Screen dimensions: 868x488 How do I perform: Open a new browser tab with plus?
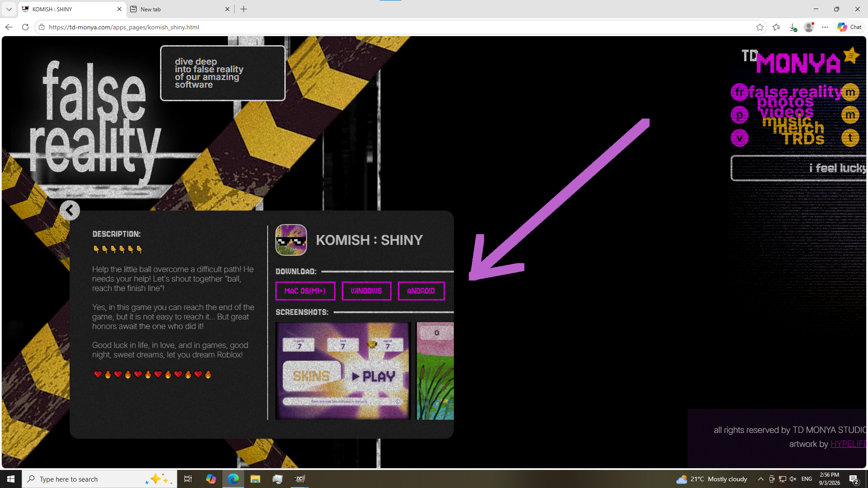244,9
